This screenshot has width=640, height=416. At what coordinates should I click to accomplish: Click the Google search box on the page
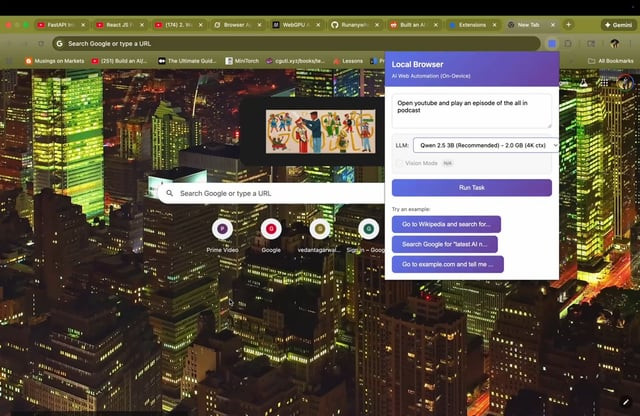(x=271, y=193)
